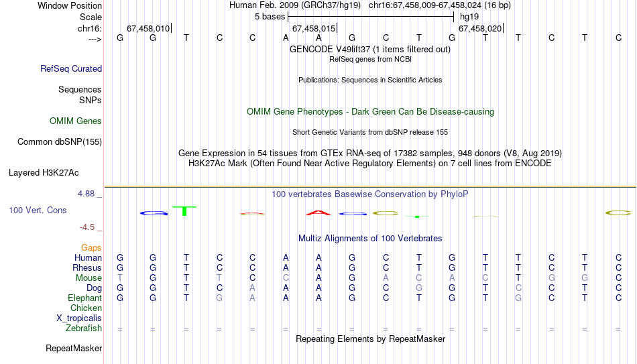
Task: Open the OMIM Genes track label
Action: (76, 121)
